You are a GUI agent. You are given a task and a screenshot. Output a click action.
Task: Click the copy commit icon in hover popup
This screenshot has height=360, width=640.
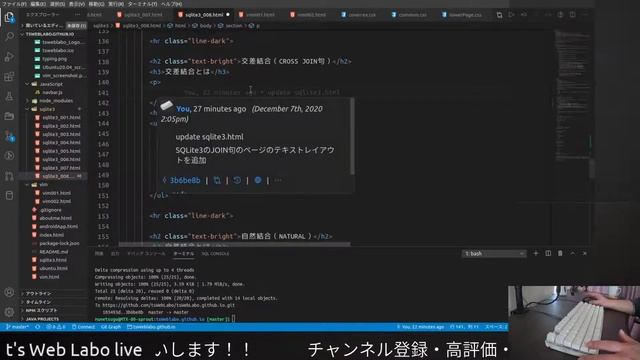[x=217, y=180]
